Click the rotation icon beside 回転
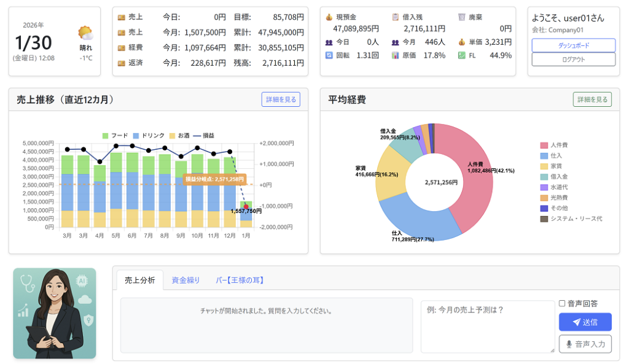This screenshot has width=629, height=364. pos(329,55)
